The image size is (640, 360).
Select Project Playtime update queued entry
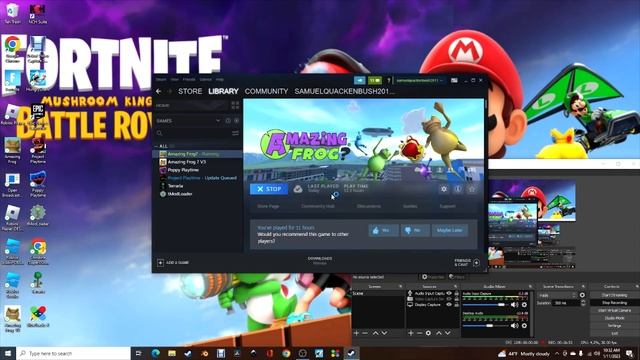point(197,178)
